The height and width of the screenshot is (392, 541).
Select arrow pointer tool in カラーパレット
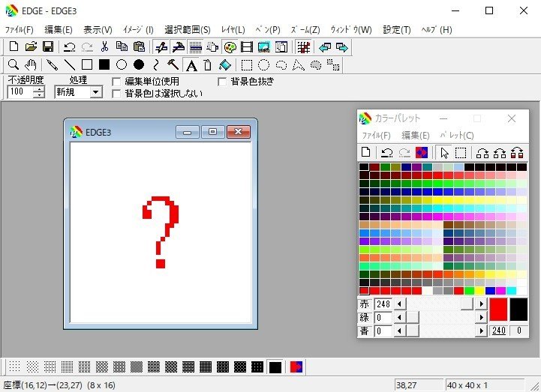tap(444, 152)
